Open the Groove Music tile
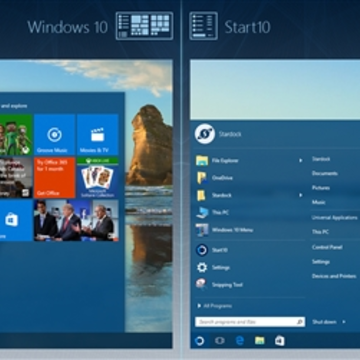Screen dimensions: 360x360 click(54, 135)
